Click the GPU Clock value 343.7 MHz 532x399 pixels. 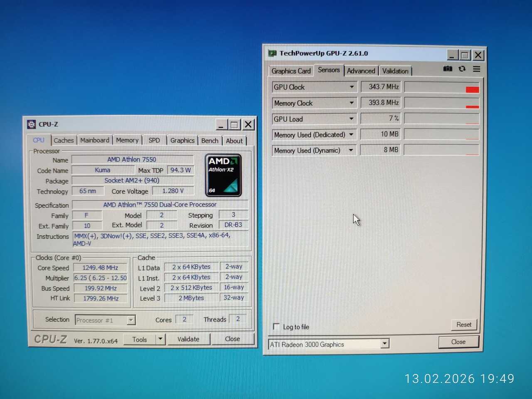(381, 86)
